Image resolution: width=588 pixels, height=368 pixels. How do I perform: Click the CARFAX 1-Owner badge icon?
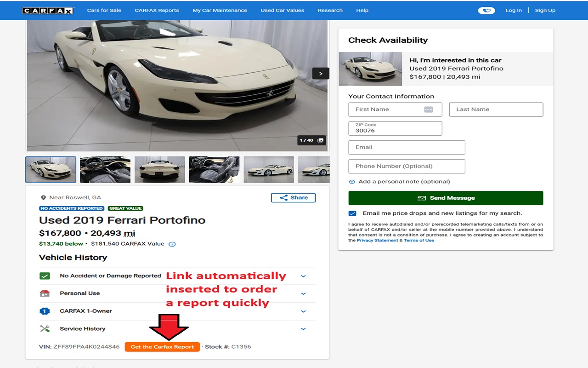coord(45,311)
